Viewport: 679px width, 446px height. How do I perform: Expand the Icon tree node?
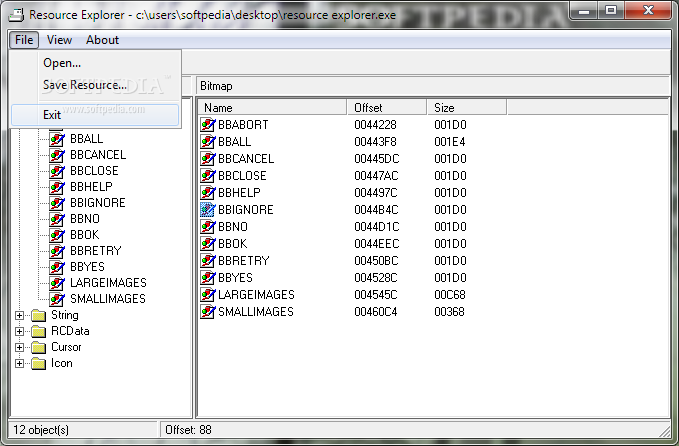tap(19, 363)
